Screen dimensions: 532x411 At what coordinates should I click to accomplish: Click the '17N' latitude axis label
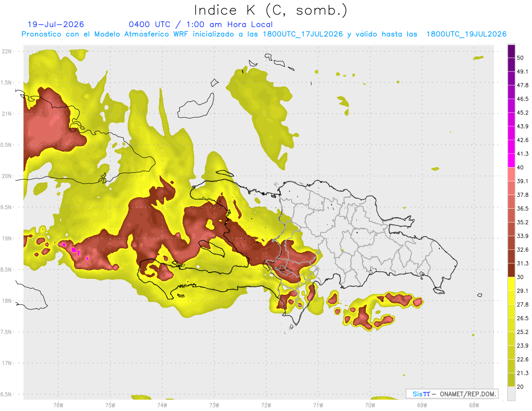pos(7,363)
